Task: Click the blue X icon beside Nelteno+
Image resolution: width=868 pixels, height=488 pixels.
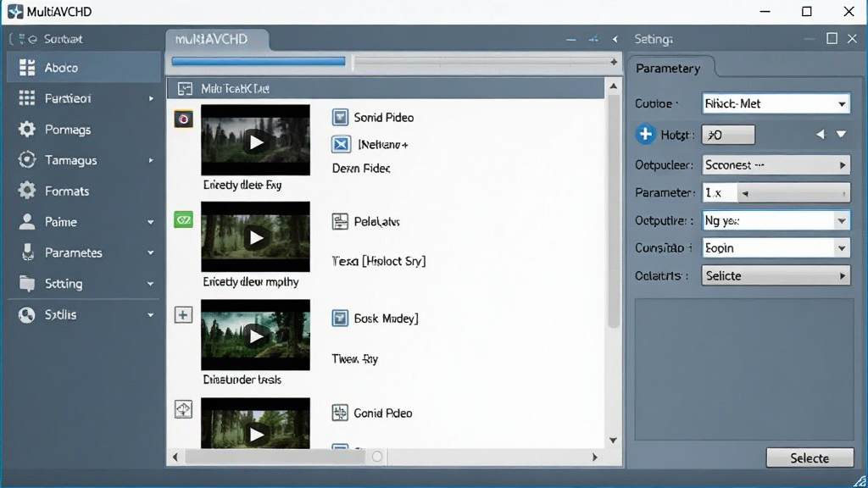Action: 341,144
